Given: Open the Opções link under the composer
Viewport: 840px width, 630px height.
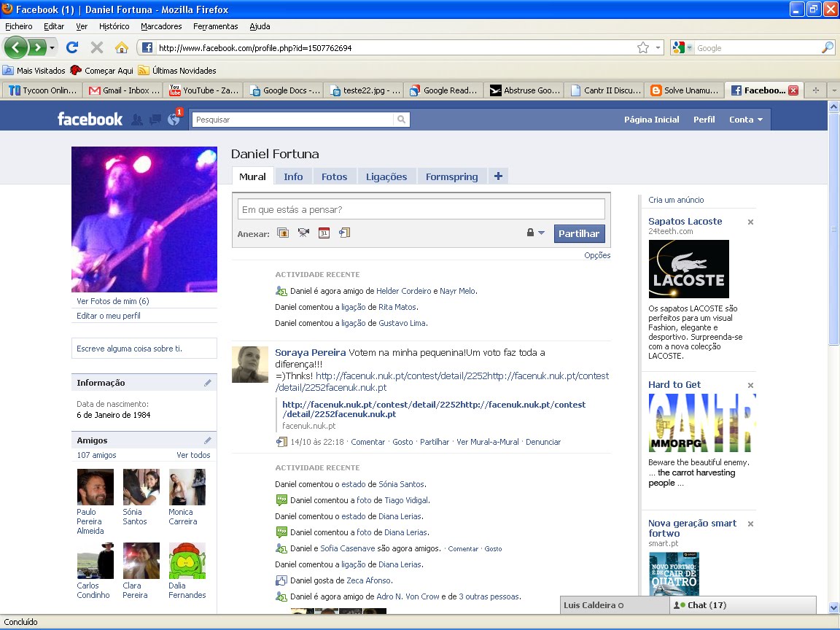Looking at the screenshot, I should pos(597,255).
